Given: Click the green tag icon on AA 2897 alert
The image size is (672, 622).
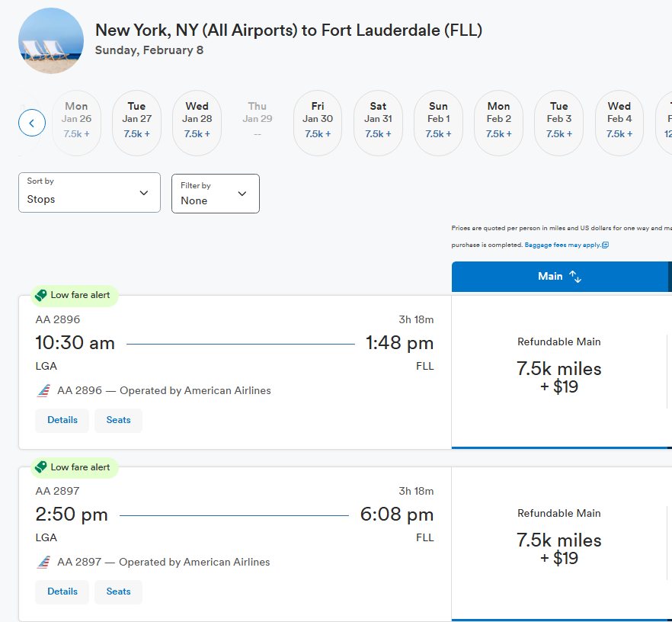Looking at the screenshot, I should point(40,467).
